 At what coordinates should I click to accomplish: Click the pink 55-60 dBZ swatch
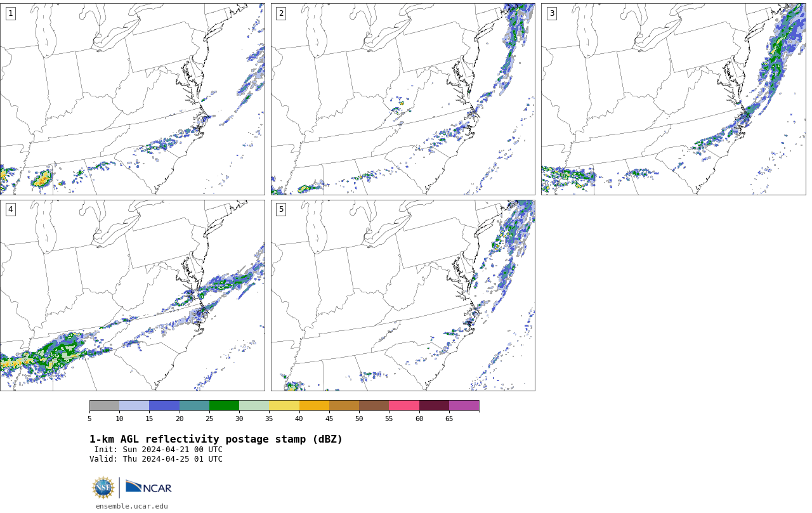(404, 406)
